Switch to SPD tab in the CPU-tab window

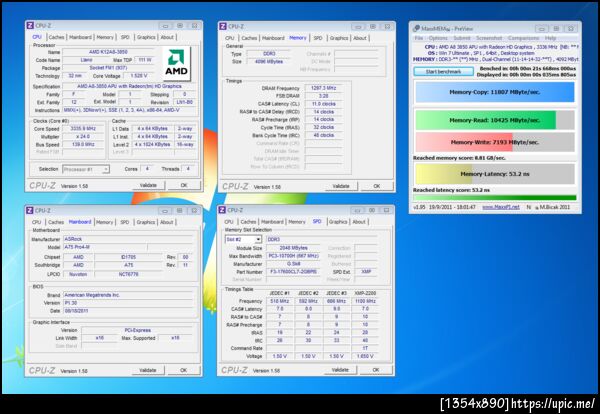[125, 37]
